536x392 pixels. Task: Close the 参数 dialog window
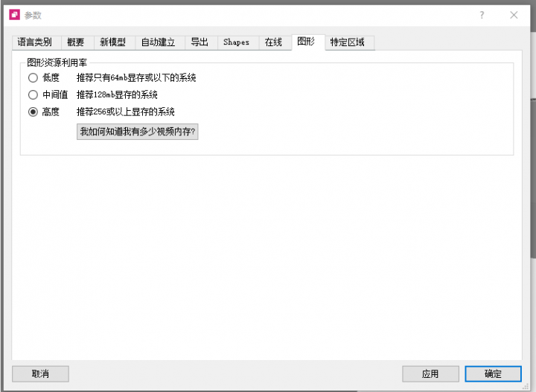tap(514, 14)
